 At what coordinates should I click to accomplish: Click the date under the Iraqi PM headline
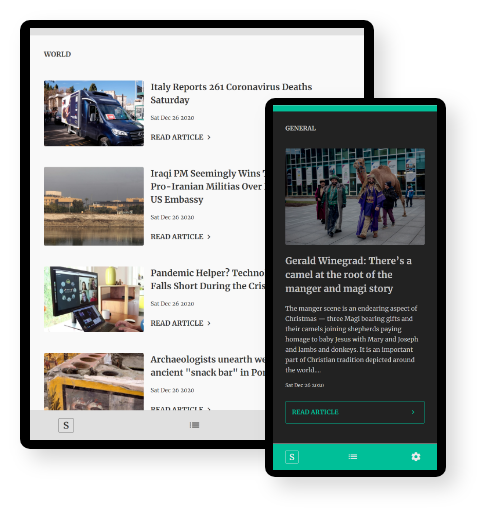point(172,217)
